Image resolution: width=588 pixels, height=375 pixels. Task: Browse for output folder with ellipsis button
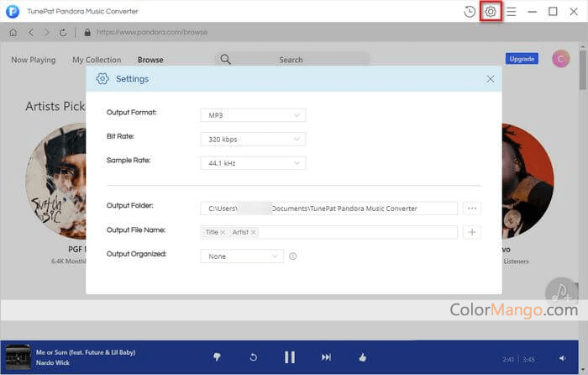(x=472, y=209)
